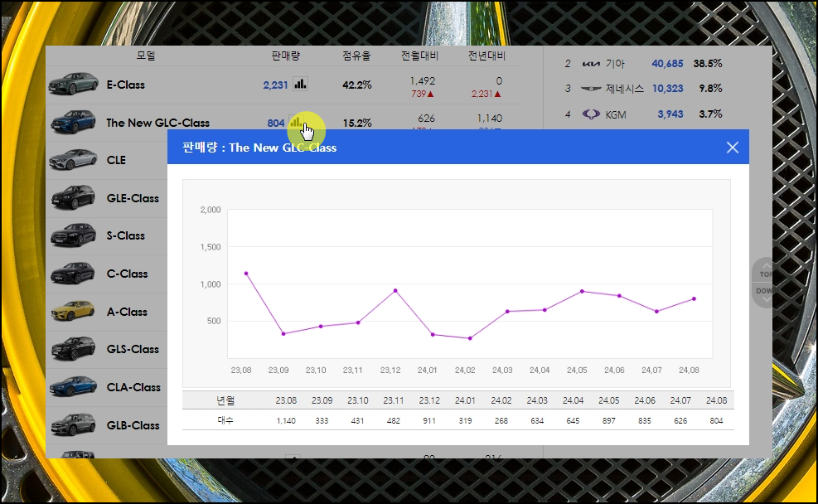The height and width of the screenshot is (504, 818).
Task: Click the 24.01 data point on chart
Action: 433,334
